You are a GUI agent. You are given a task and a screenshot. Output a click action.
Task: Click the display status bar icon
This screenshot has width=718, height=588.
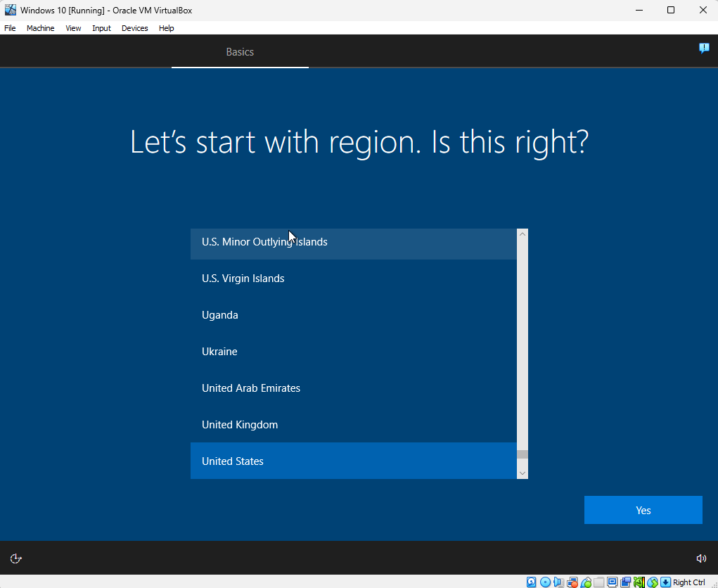coord(613,582)
